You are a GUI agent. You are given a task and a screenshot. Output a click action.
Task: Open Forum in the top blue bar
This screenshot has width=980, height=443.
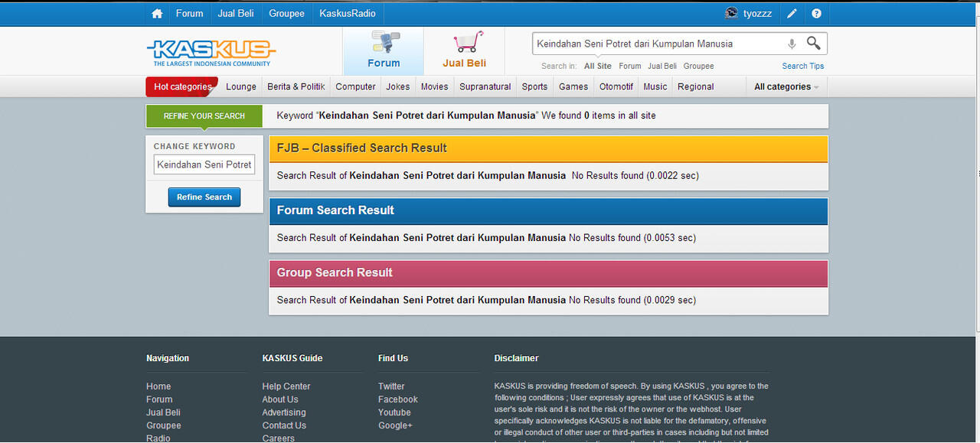point(189,14)
